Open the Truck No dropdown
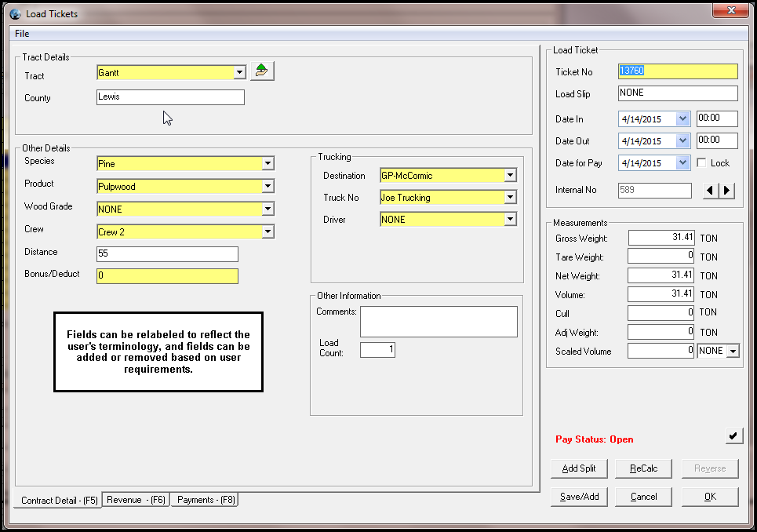The width and height of the screenshot is (757, 532). click(511, 197)
